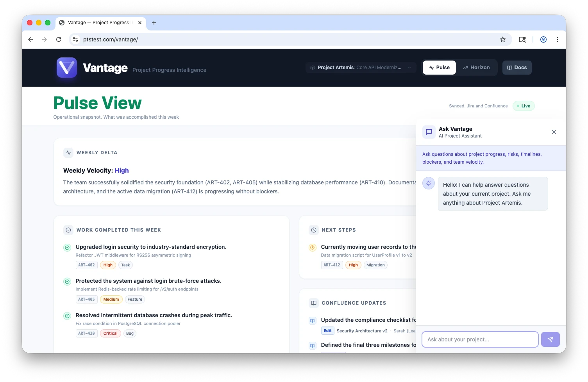588x382 pixels.
Task: Open the browser profile icon
Action: [x=543, y=39]
